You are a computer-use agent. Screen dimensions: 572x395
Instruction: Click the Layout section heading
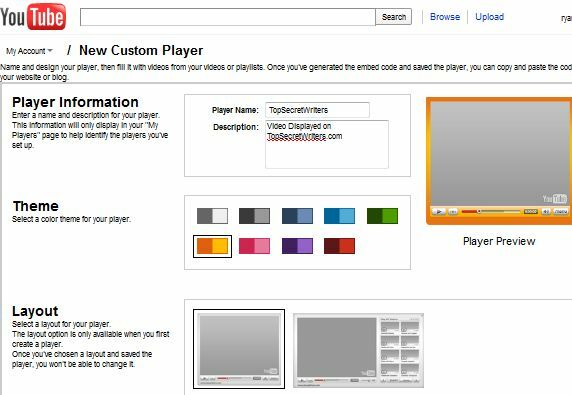tap(35, 311)
